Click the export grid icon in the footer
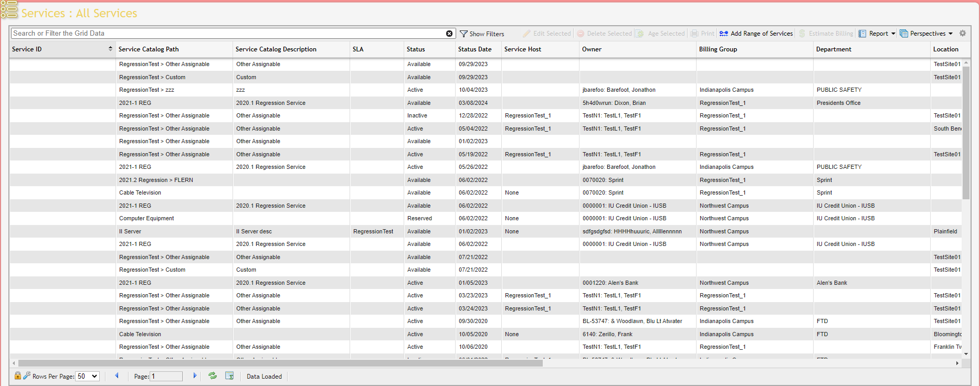This screenshot has height=386, width=980. pos(229,376)
